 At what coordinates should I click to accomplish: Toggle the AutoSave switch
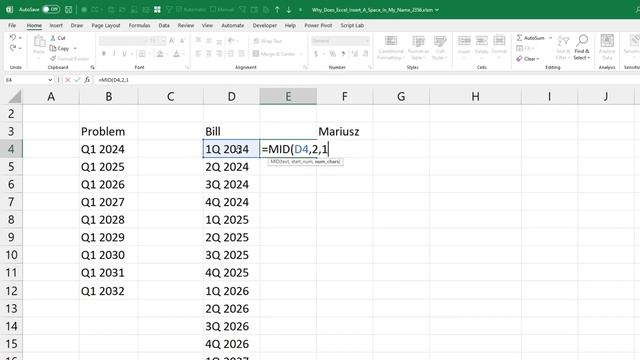click(x=51, y=9)
